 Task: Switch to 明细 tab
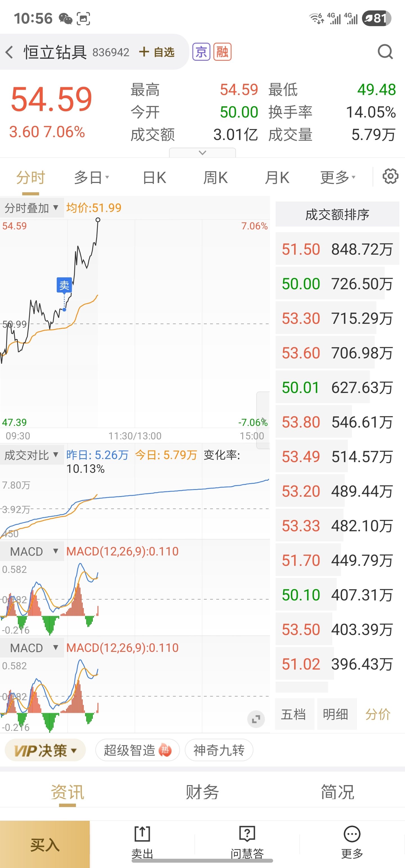point(337,714)
